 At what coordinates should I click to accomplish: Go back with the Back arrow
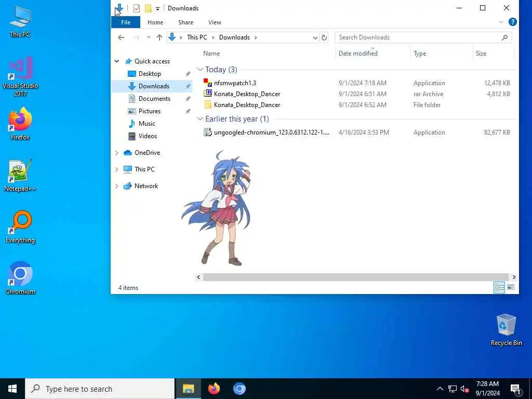(x=121, y=37)
